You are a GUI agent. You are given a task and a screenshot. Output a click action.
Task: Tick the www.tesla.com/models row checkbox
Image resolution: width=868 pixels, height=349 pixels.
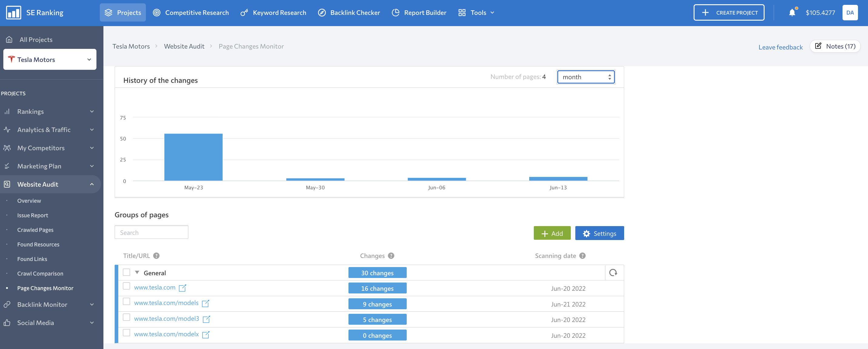(126, 301)
